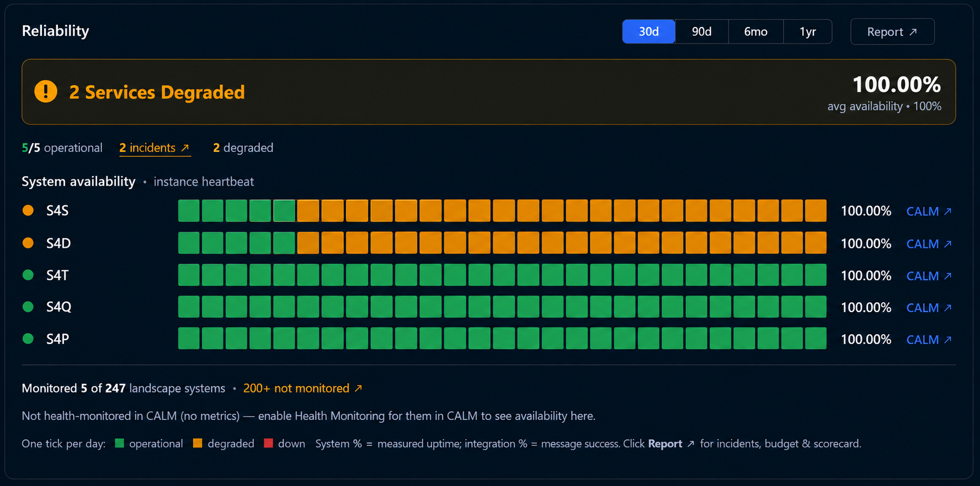Click the green status dot beside S4Q
The height and width of the screenshot is (486, 980).
(x=28, y=307)
